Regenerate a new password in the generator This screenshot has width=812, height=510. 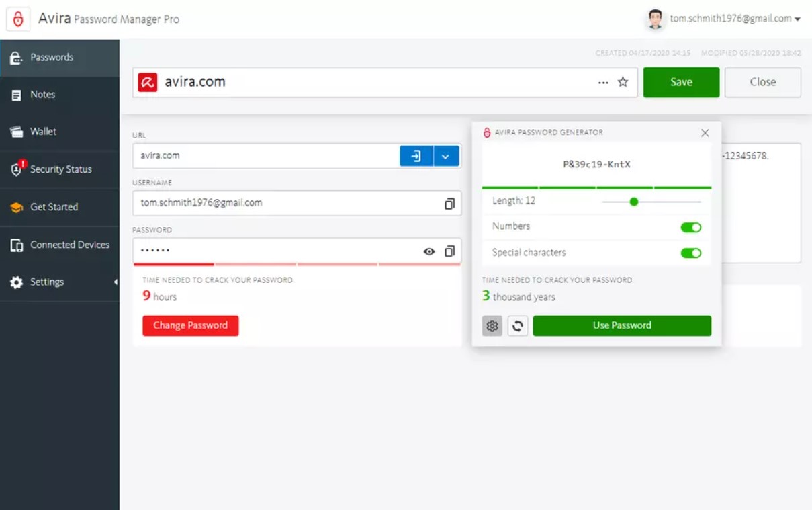[x=517, y=325]
